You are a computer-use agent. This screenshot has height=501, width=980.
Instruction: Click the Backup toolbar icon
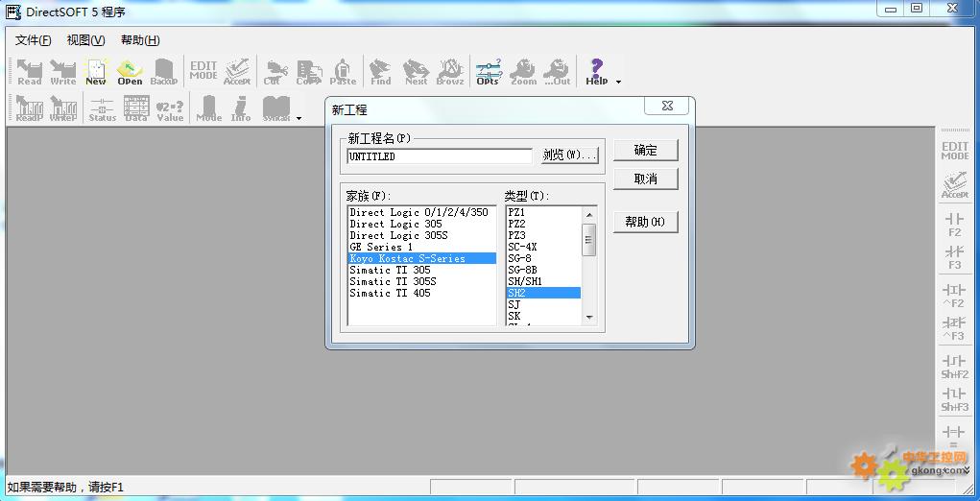pos(164,72)
